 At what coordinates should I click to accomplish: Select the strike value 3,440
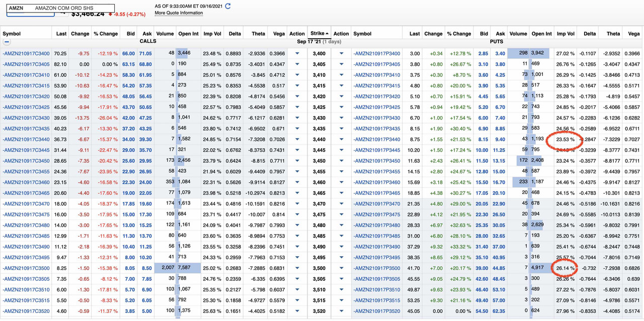(319, 139)
